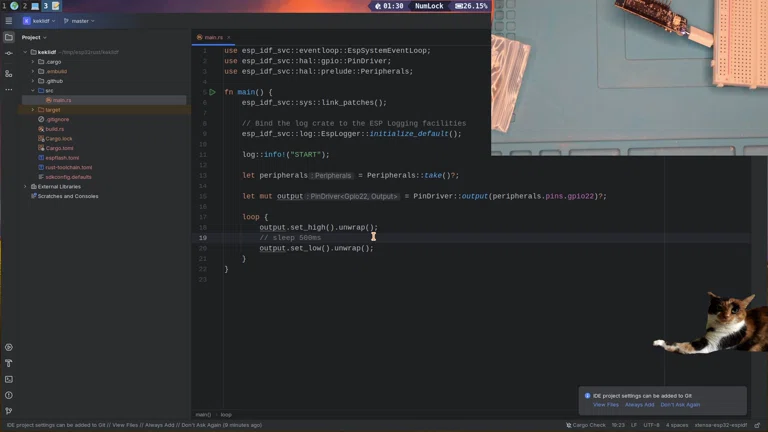Open Cargo.toml from project tree

(59, 148)
